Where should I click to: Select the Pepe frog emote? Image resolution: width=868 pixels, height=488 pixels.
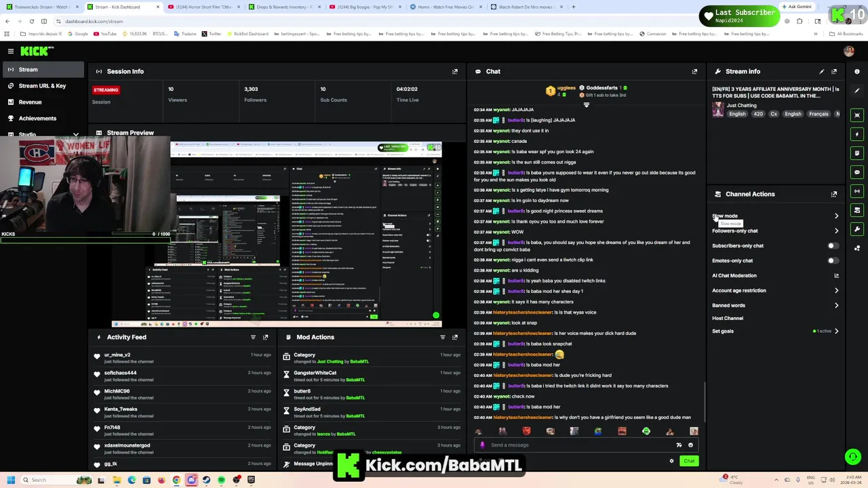[x=598, y=431]
